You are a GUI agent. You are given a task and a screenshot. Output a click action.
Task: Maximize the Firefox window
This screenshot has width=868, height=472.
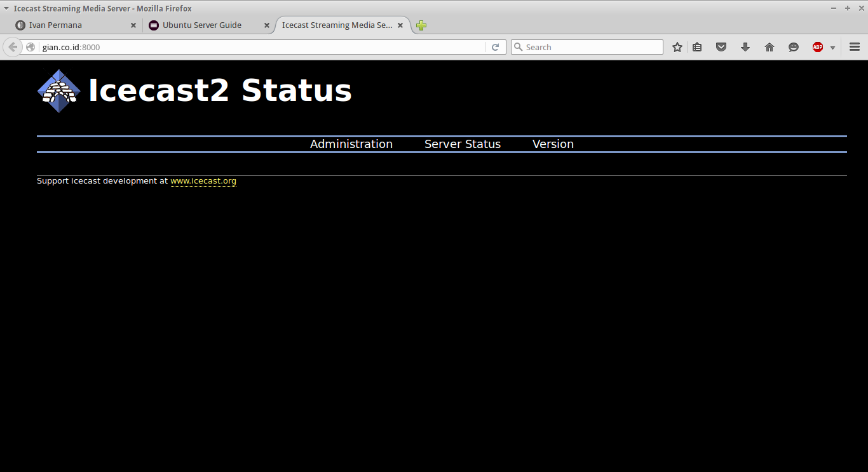pyautogui.click(x=847, y=8)
